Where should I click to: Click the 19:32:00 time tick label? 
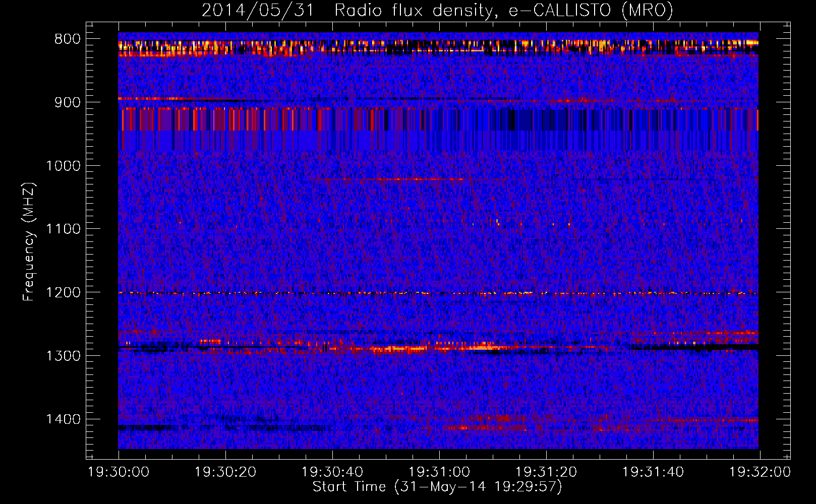(760, 472)
